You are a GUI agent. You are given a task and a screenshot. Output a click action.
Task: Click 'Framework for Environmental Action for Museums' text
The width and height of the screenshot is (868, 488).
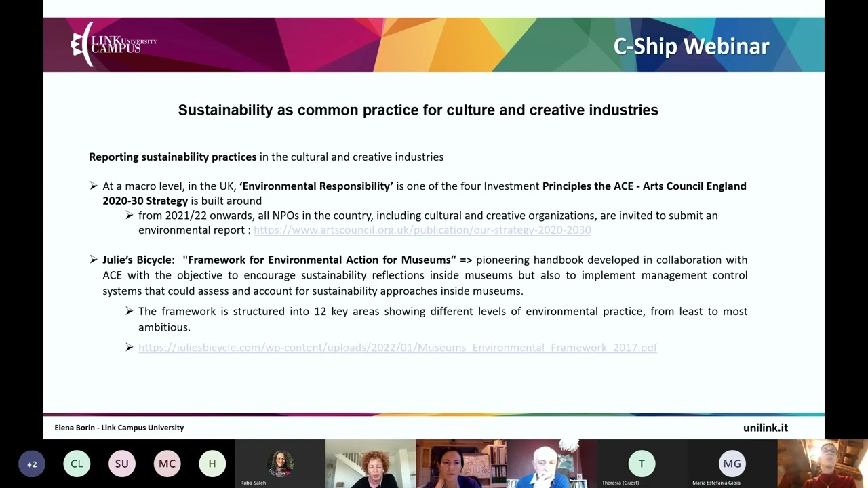(319, 260)
